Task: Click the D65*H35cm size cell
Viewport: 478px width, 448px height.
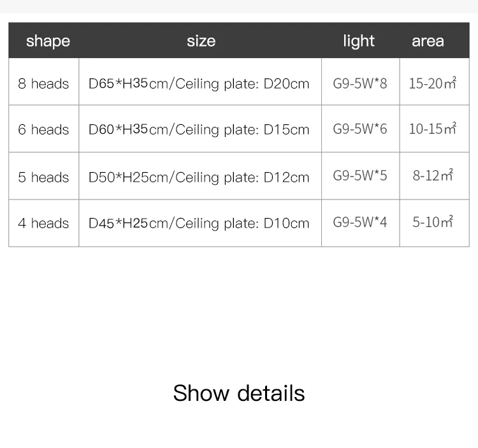Action: [199, 83]
